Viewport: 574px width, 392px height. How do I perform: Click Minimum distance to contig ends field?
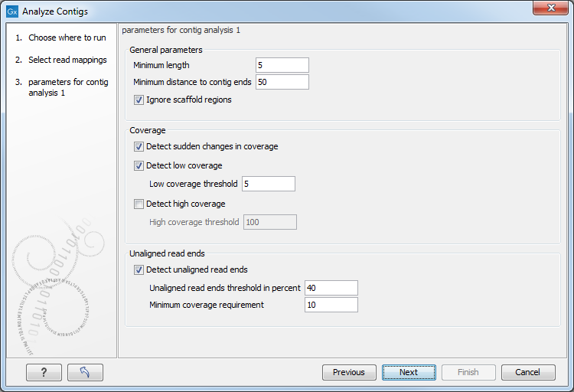coord(282,82)
